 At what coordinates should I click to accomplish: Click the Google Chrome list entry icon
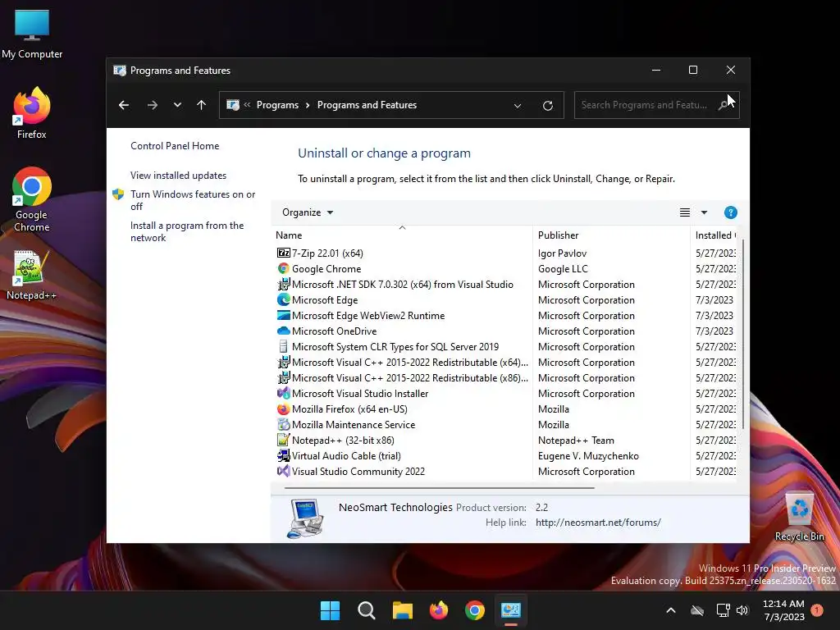point(283,268)
